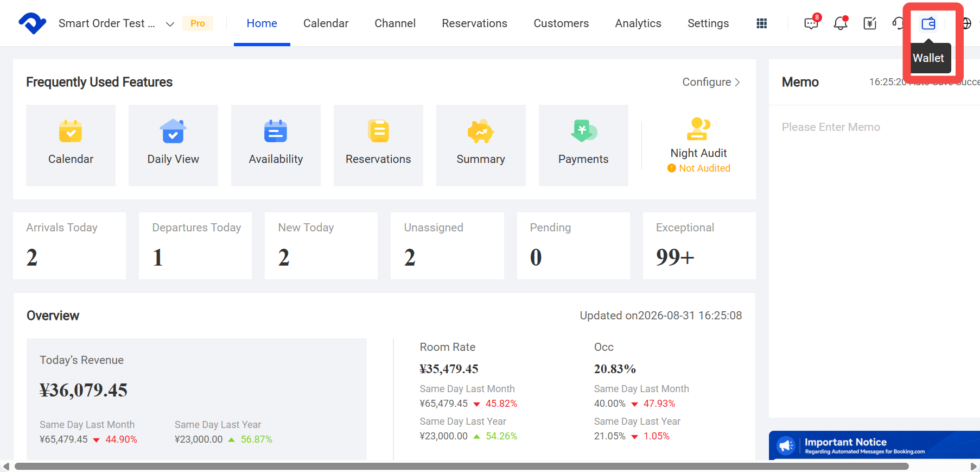Switch to Calendar in the top navigation
This screenshot has width=980, height=472.
click(326, 23)
